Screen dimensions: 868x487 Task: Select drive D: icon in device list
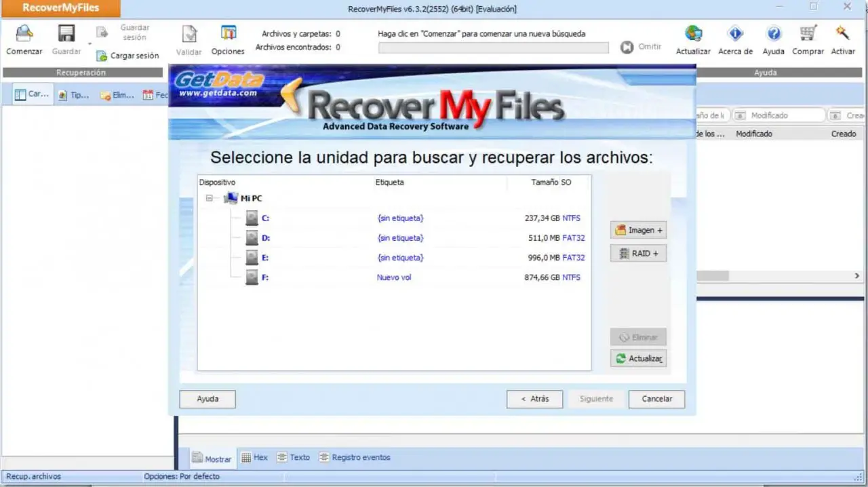pyautogui.click(x=252, y=237)
